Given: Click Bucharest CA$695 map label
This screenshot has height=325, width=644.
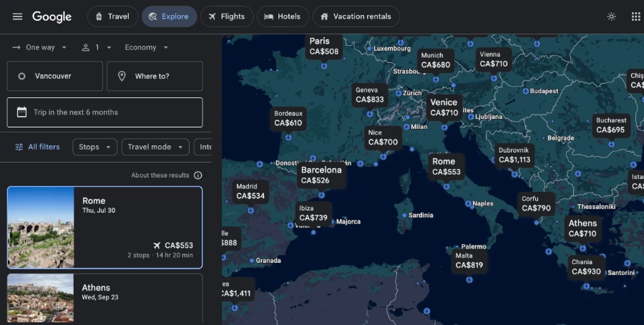Looking at the screenshot, I should 611,125.
